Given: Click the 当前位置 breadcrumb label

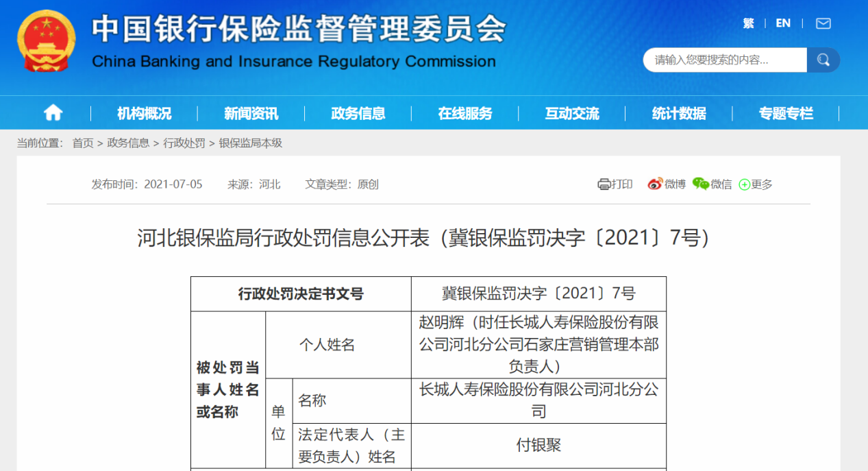Looking at the screenshot, I should click(40, 143).
